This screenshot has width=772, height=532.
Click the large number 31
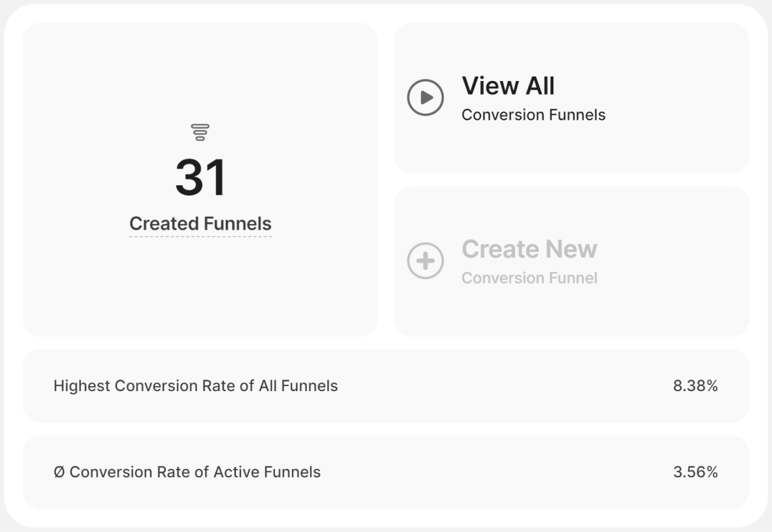pyautogui.click(x=200, y=178)
